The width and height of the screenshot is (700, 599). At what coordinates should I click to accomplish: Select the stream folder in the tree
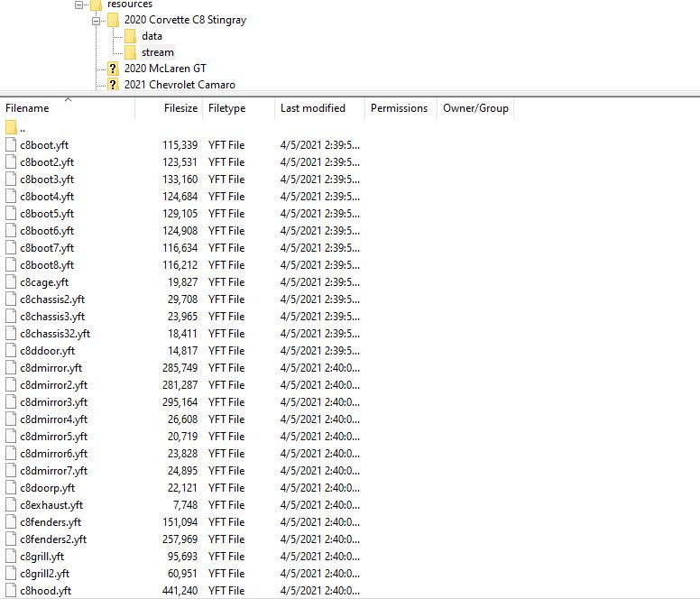158,52
